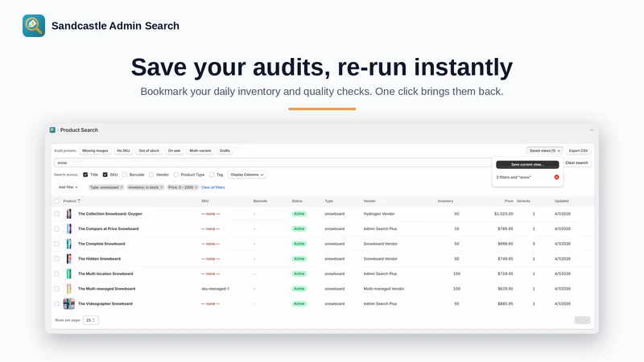Select The Compare at Price Snowboard checkbox
The height and width of the screenshot is (362, 644).
[56, 228]
